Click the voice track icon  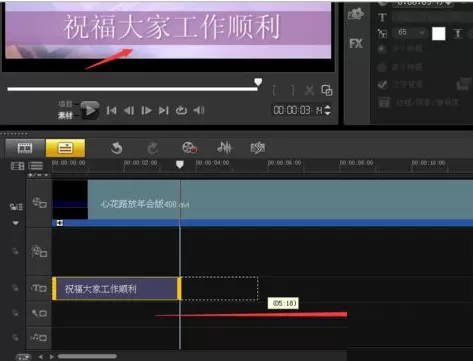click(39, 313)
